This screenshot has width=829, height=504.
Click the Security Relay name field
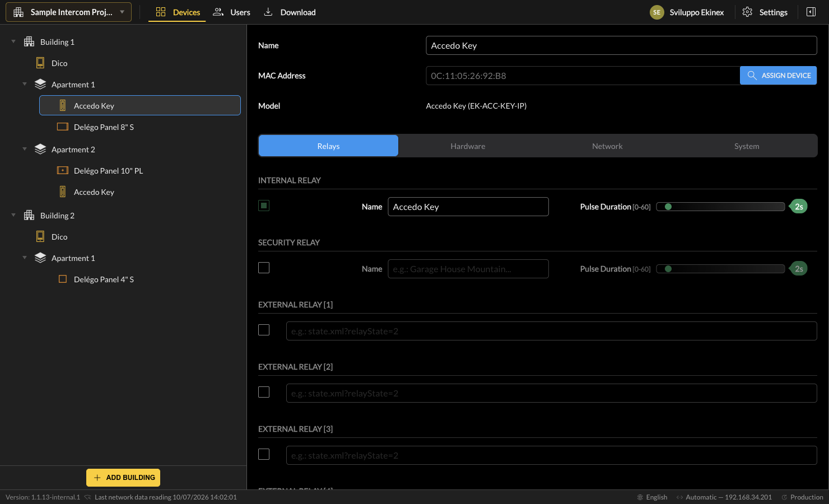point(468,269)
